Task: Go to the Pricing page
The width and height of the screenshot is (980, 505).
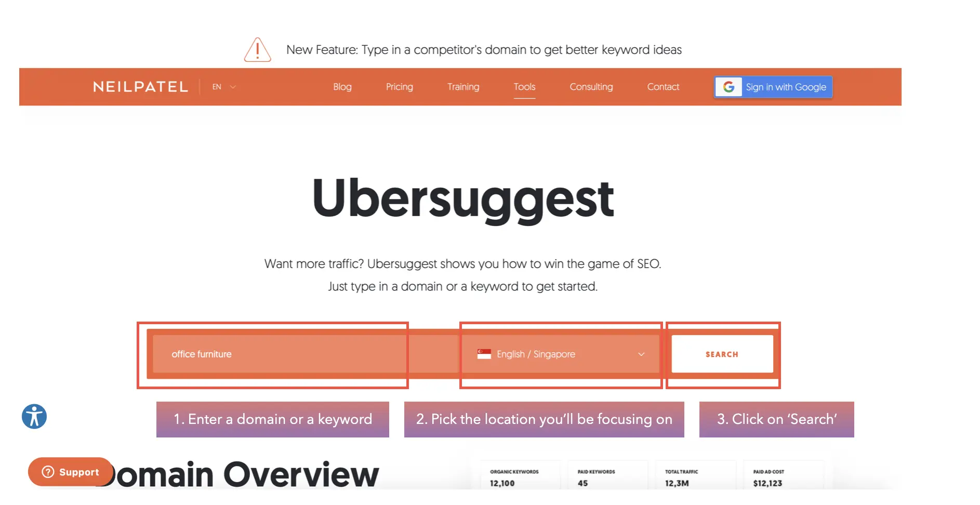Action: click(x=400, y=87)
